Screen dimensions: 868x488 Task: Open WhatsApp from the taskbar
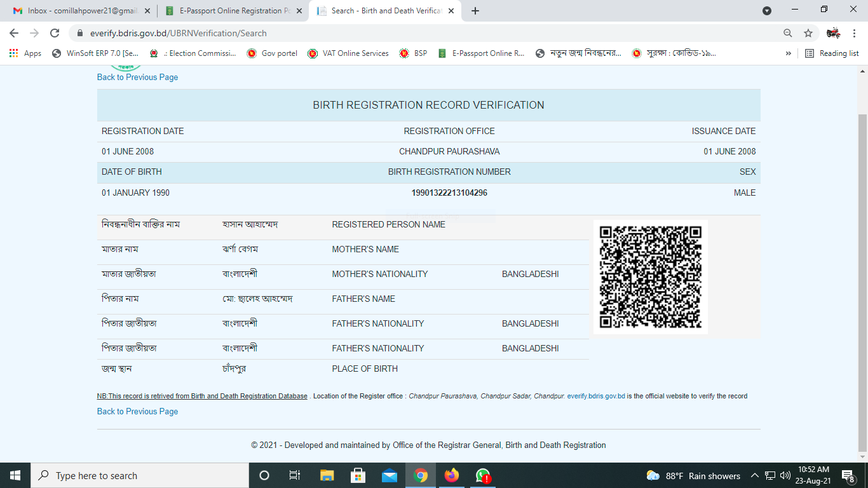click(483, 475)
